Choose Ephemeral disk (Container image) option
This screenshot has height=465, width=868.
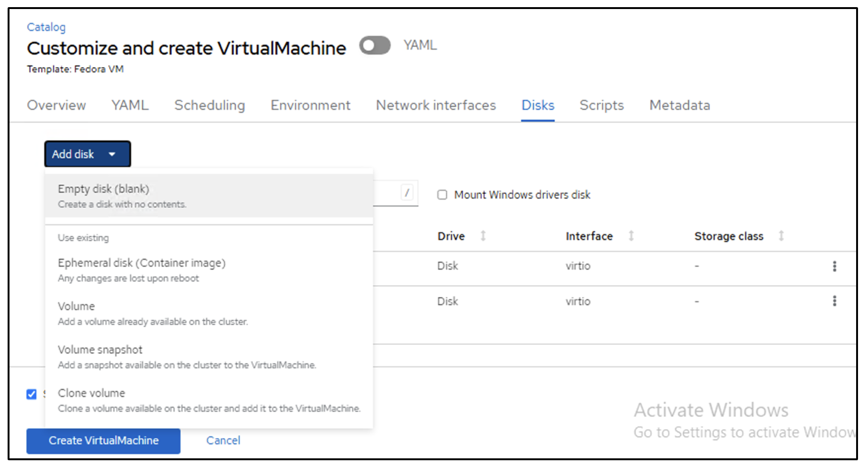coord(142,263)
